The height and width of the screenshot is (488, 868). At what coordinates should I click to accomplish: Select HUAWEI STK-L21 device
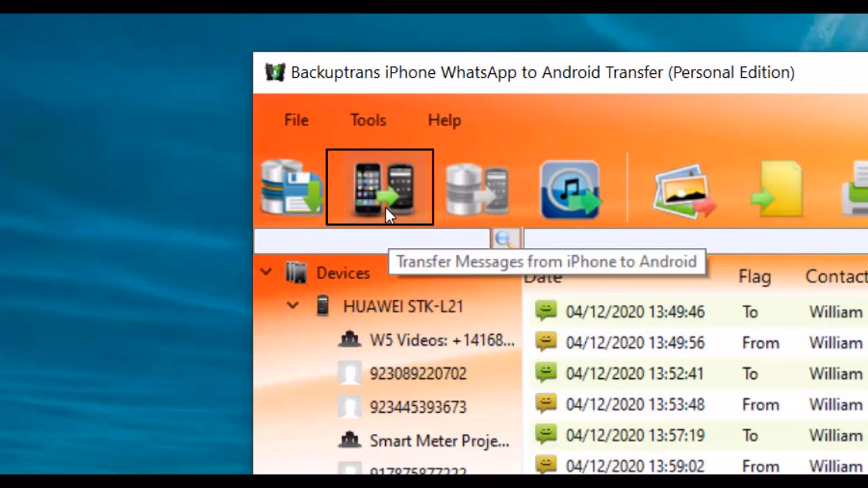403,306
